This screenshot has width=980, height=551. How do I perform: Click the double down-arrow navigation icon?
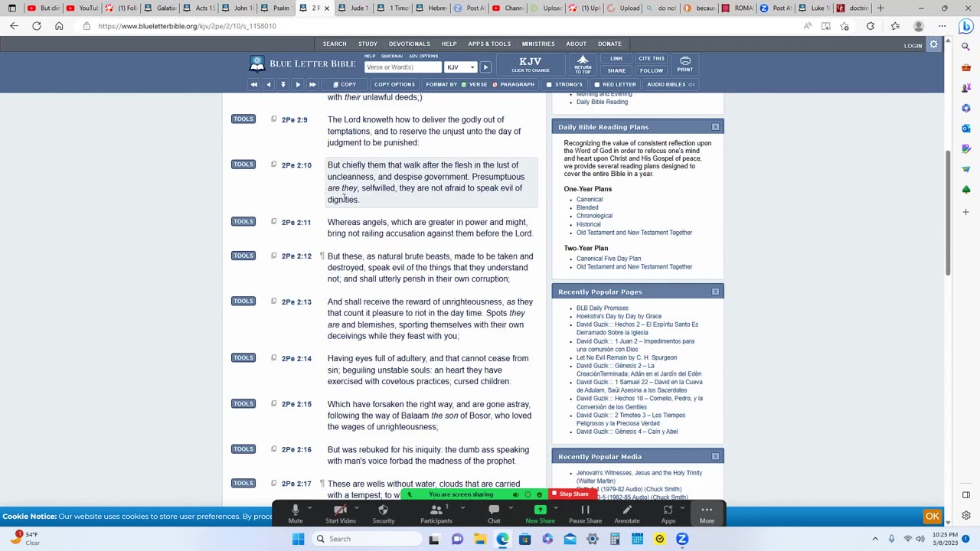(283, 84)
